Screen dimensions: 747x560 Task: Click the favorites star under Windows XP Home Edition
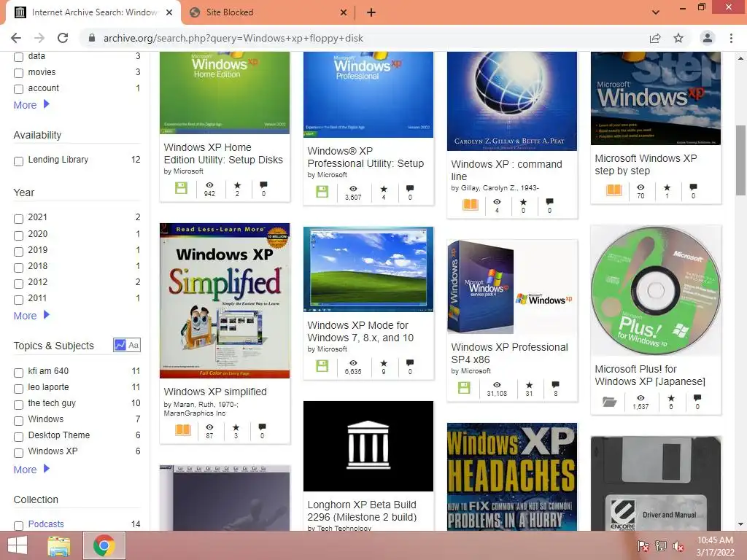tap(237, 185)
